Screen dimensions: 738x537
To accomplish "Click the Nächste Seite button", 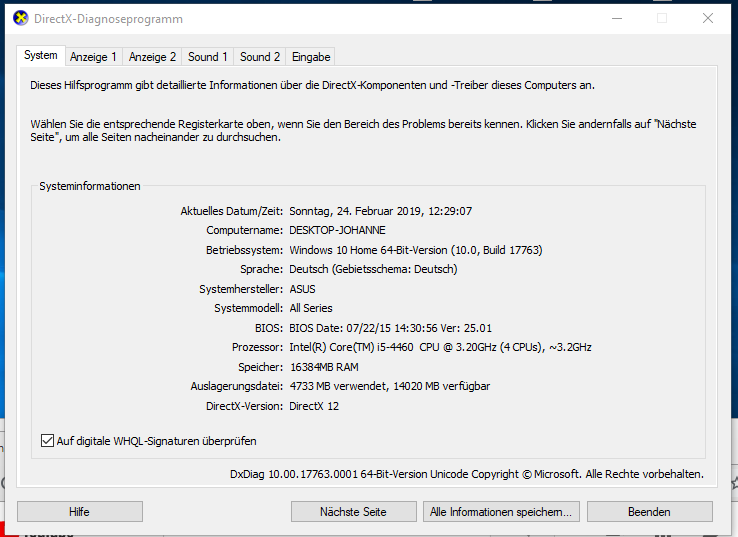I will pyautogui.click(x=353, y=512).
